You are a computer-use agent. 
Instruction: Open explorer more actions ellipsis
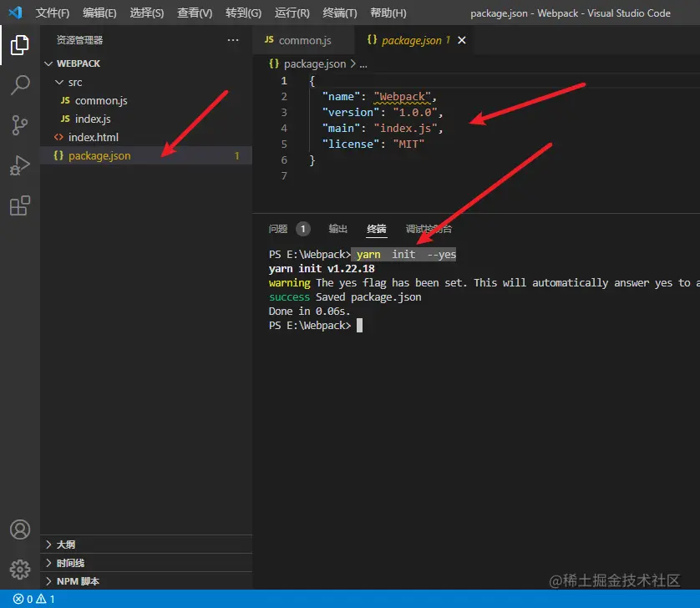(232, 40)
